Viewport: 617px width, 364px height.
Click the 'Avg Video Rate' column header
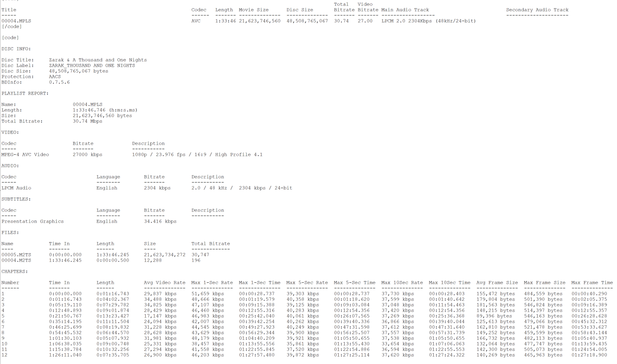click(x=164, y=282)
